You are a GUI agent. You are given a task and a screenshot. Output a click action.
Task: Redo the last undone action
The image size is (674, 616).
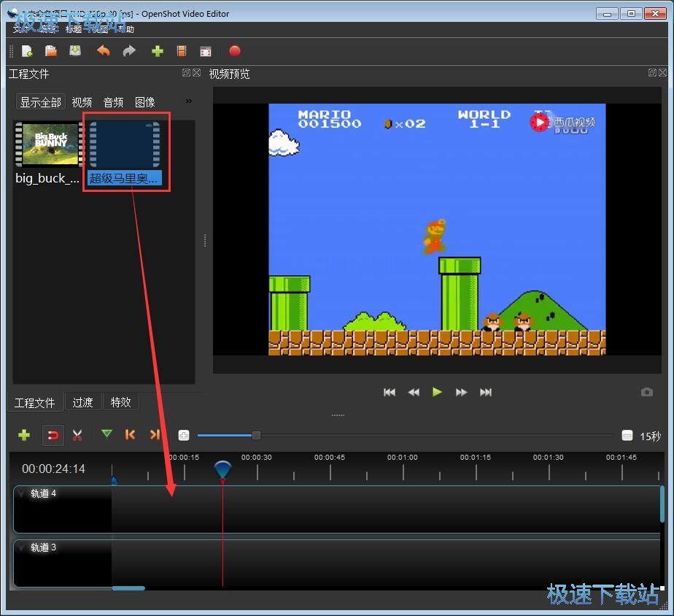(x=129, y=51)
